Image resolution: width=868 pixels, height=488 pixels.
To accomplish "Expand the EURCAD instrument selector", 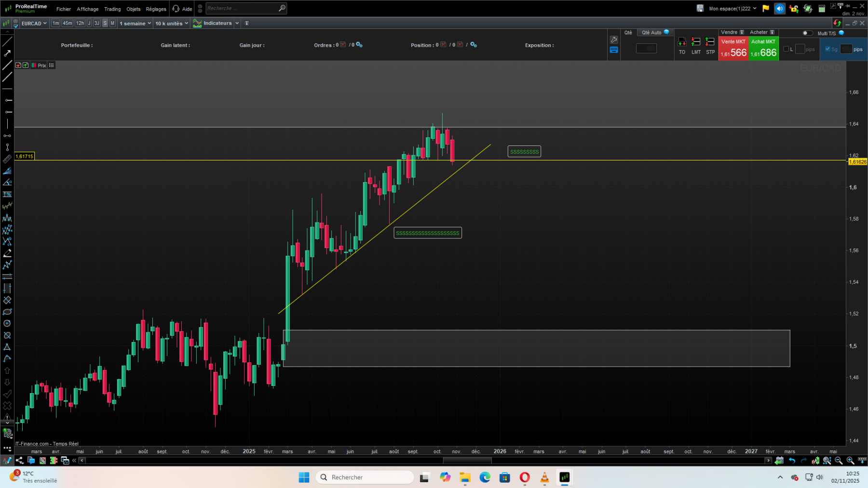I will click(x=33, y=23).
